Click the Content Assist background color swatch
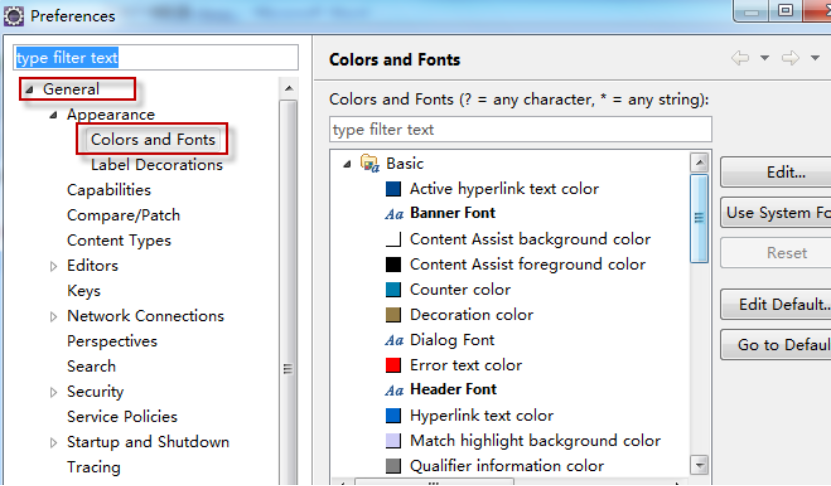 click(393, 239)
